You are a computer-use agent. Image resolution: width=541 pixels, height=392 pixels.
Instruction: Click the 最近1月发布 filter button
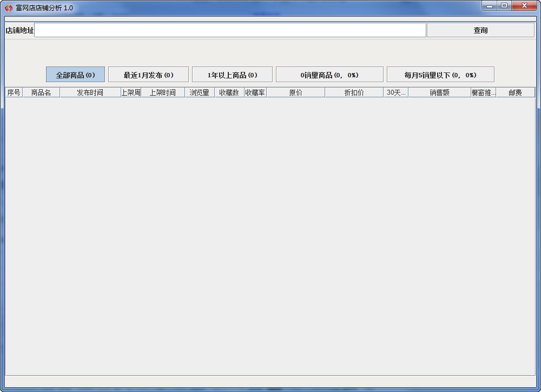pyautogui.click(x=148, y=74)
